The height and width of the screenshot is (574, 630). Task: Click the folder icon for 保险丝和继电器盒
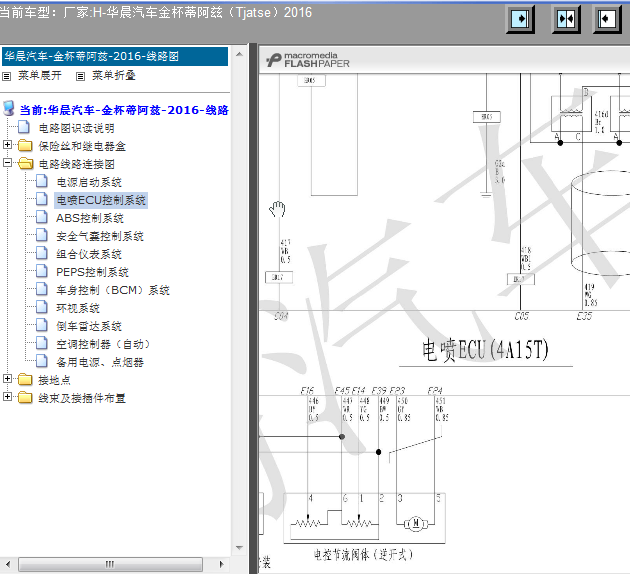tap(25, 145)
